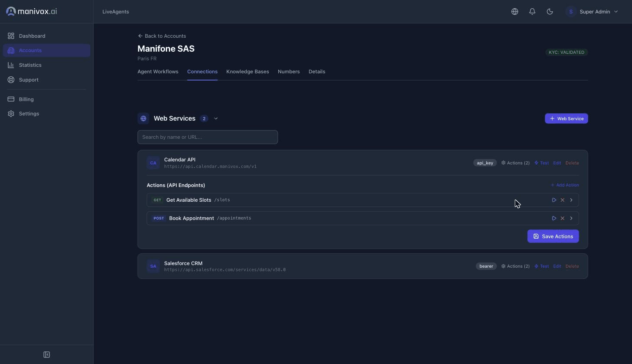Viewport: 632px width, 364px height.
Task: Open the Numbers tab
Action: (x=289, y=72)
